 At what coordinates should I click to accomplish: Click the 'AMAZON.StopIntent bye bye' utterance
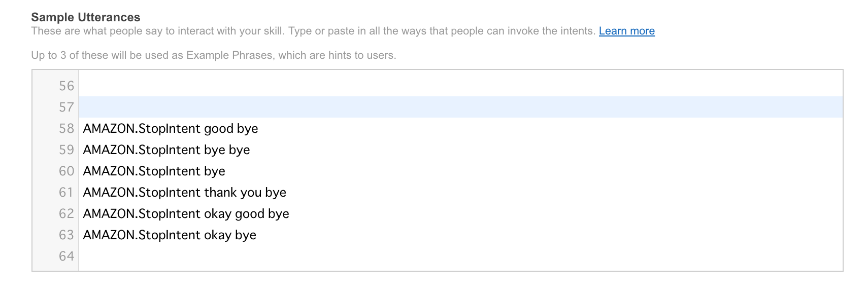click(166, 150)
